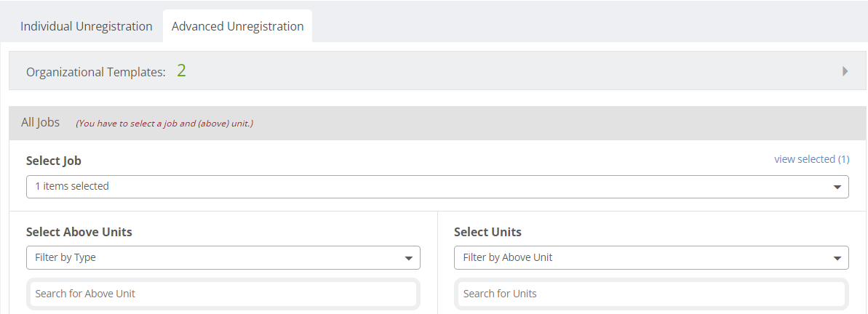Click the caret arrow on Filter by Type

(409, 258)
